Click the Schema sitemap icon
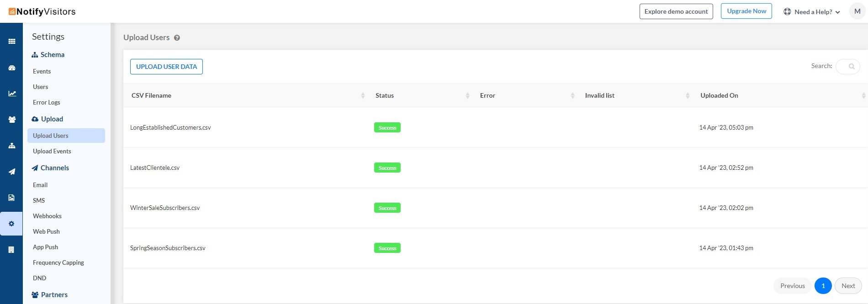Viewport: 868px width, 304px height. 35,55
